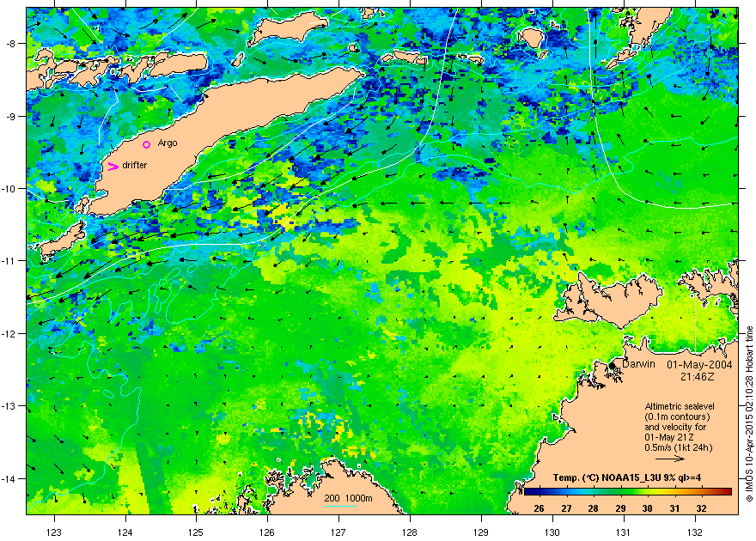The image size is (756, 541).
Task: Click the latitude axis label '-11'
Action: (9, 261)
